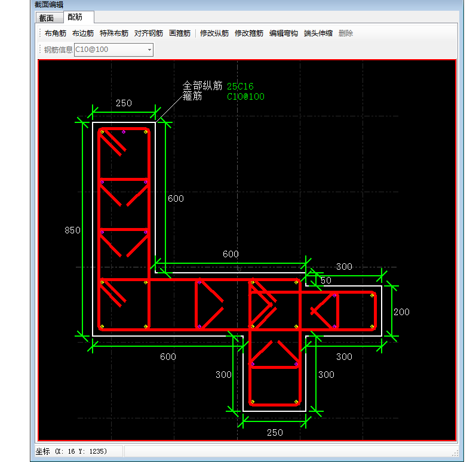Select the 箍筋 annotation text

(192, 96)
